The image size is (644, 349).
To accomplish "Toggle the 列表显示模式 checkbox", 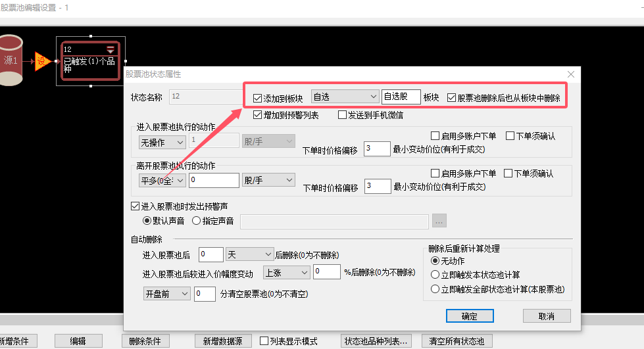I will 264,341.
